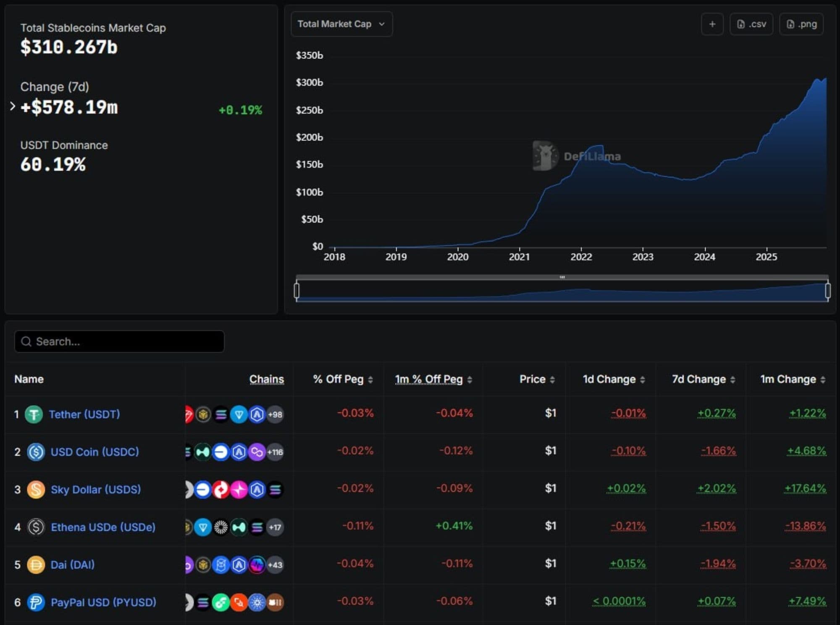Image resolution: width=840 pixels, height=625 pixels.
Task: Click the Ethena USDe coin icon
Action: click(x=36, y=527)
